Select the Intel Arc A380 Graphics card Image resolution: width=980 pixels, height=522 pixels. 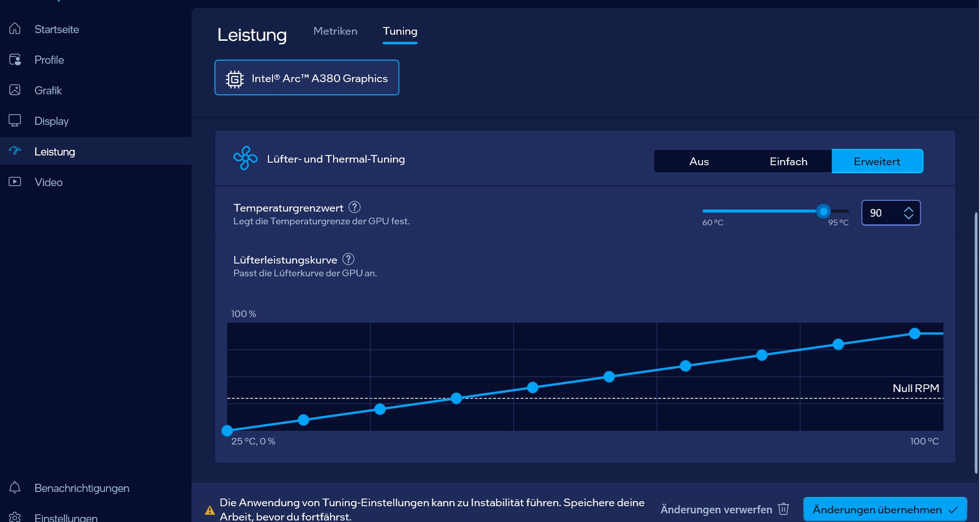[307, 77]
